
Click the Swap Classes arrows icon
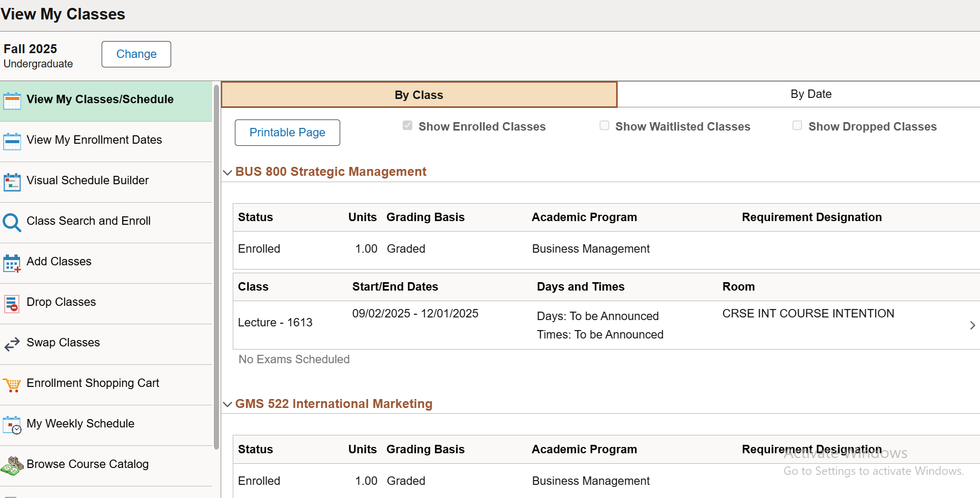click(x=12, y=343)
